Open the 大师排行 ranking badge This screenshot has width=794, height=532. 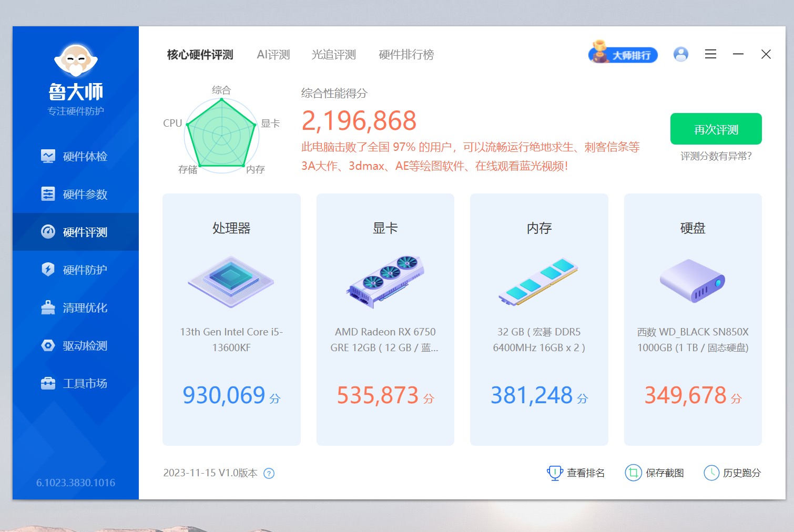pyautogui.click(x=623, y=54)
